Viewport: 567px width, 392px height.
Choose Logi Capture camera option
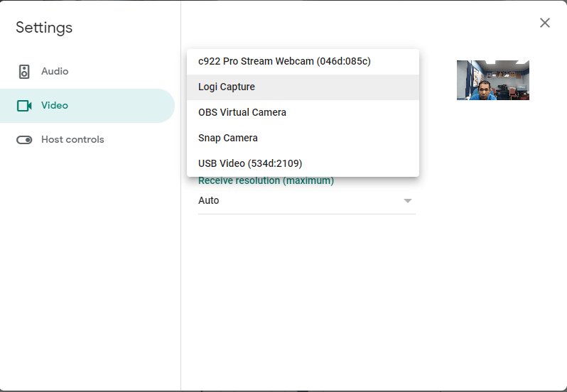[303, 87]
